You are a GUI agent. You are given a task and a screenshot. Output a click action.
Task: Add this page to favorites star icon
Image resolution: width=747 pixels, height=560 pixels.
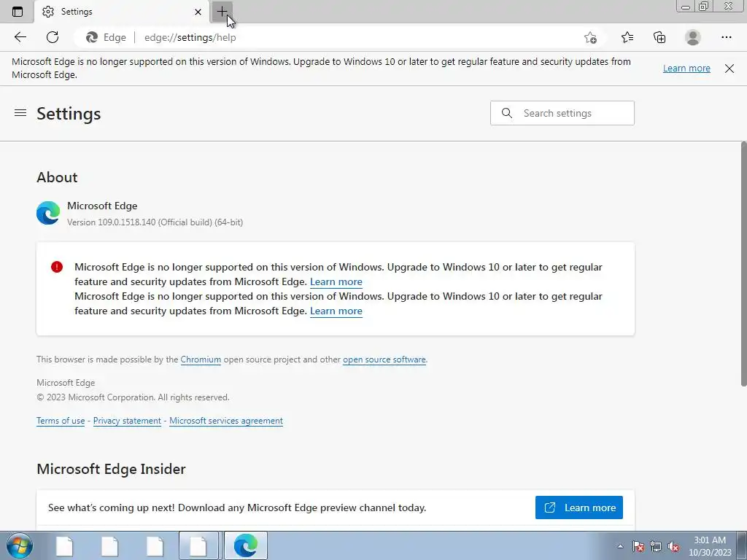pyautogui.click(x=590, y=38)
